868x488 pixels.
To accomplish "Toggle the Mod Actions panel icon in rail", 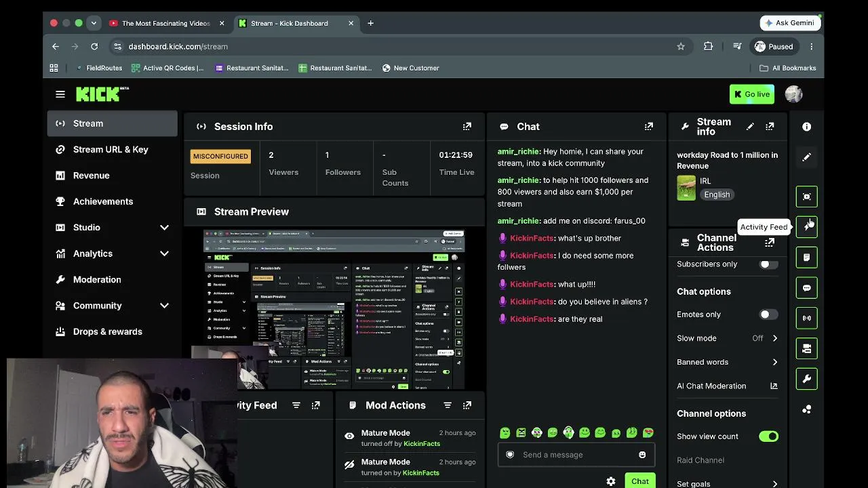I will 807,258.
